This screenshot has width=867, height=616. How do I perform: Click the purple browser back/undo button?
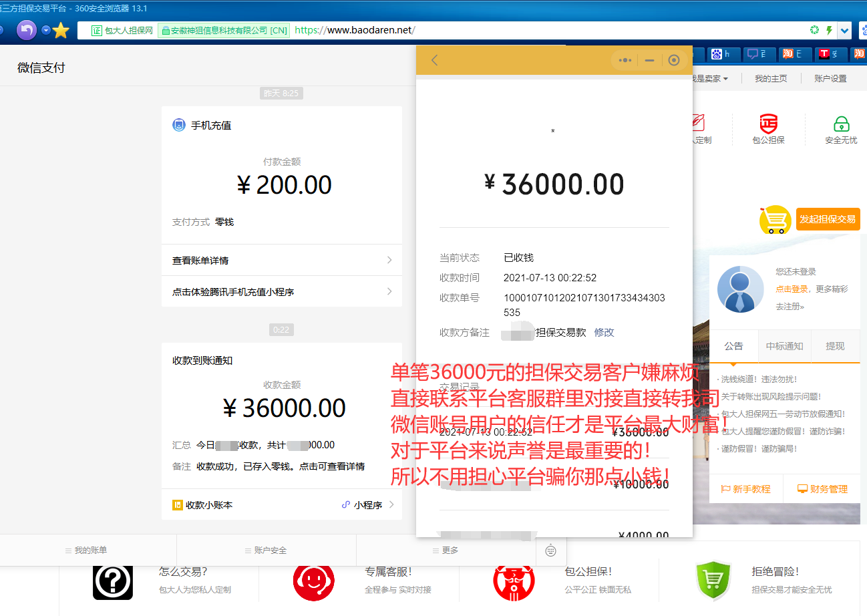coord(27,30)
